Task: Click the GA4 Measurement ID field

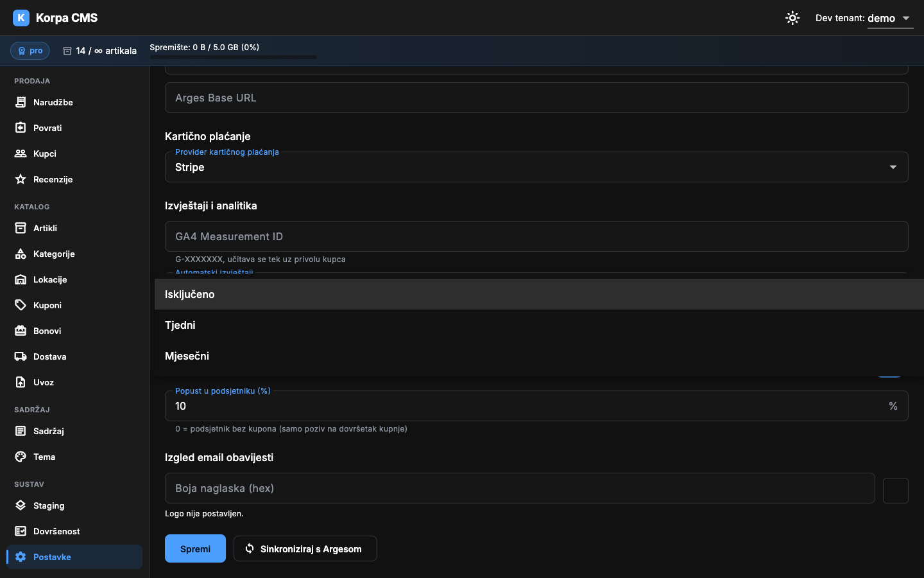Action: [x=536, y=236]
